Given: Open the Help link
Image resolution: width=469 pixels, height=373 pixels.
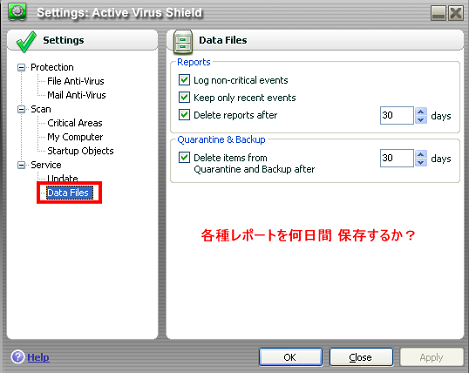Looking at the screenshot, I should pyautogui.click(x=38, y=358).
